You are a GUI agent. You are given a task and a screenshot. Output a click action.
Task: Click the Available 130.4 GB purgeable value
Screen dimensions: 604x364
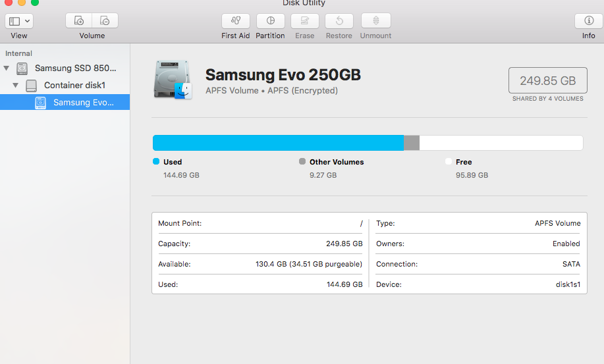309,264
